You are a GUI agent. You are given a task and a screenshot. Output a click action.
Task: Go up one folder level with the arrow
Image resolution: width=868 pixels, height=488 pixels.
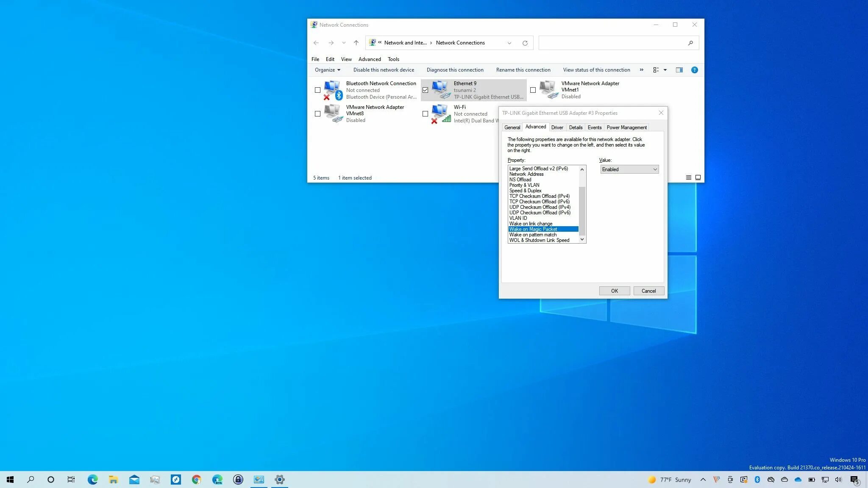coord(356,43)
